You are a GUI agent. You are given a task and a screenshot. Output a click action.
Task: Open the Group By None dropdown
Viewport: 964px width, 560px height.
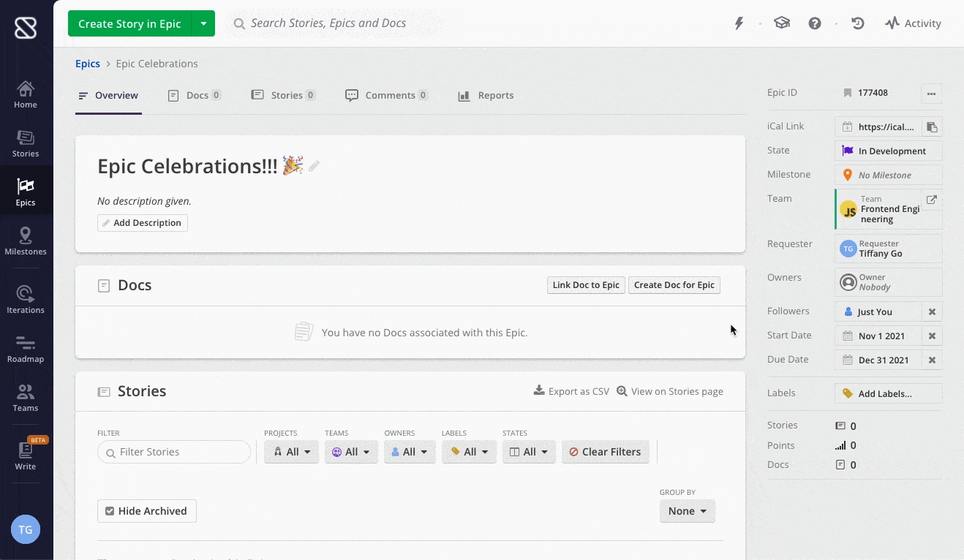pos(687,511)
